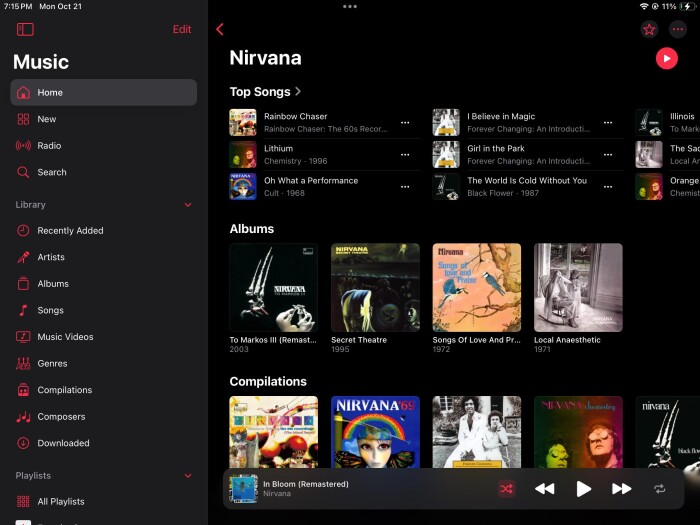Open the Secret Theatre album cover
700x525 pixels.
click(x=375, y=287)
